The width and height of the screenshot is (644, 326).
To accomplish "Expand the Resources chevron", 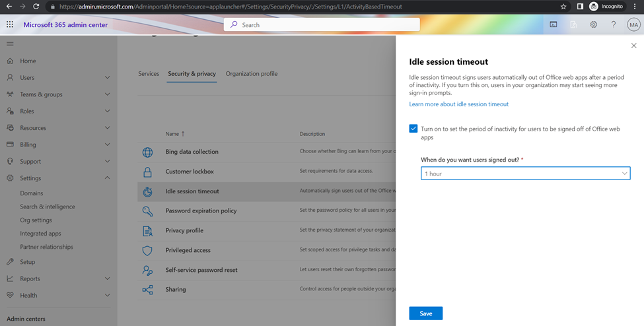I will [107, 127].
